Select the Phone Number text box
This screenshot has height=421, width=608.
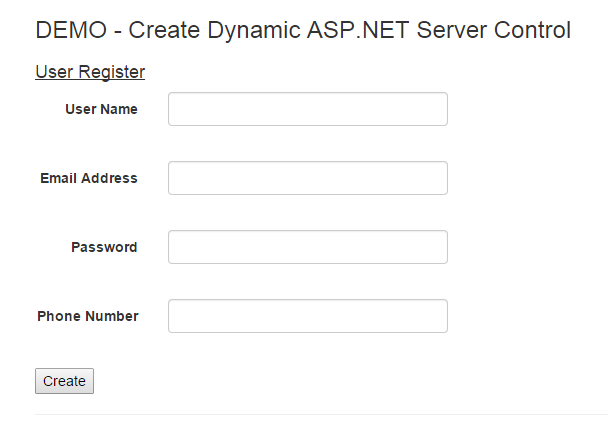[x=307, y=316]
